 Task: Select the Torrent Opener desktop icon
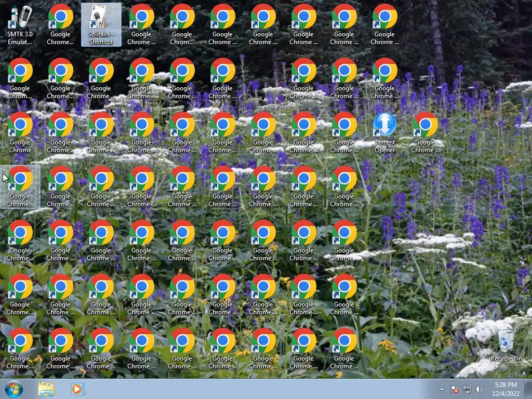click(385, 133)
